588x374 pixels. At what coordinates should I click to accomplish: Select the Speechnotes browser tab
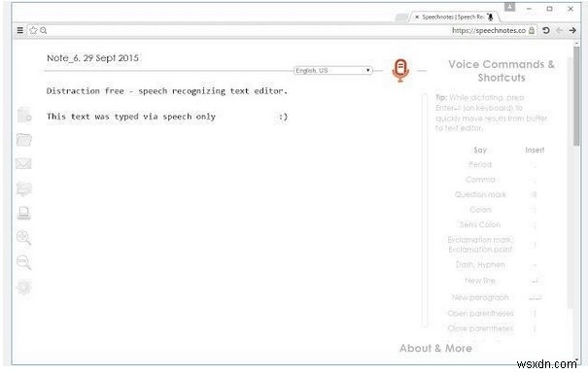455,17
